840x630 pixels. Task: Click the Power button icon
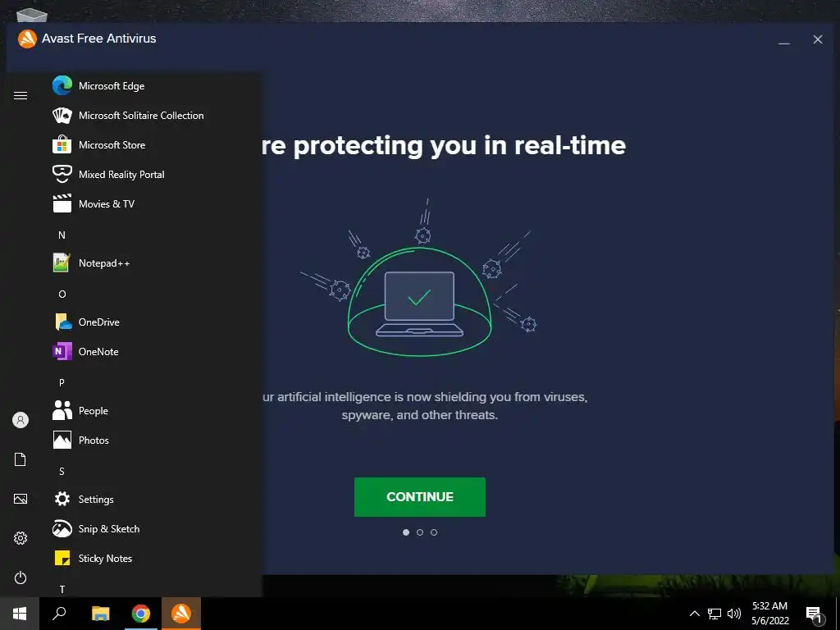click(x=21, y=577)
